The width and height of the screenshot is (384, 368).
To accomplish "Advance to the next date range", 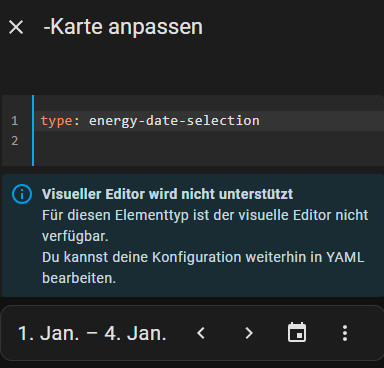I will coord(249,333).
